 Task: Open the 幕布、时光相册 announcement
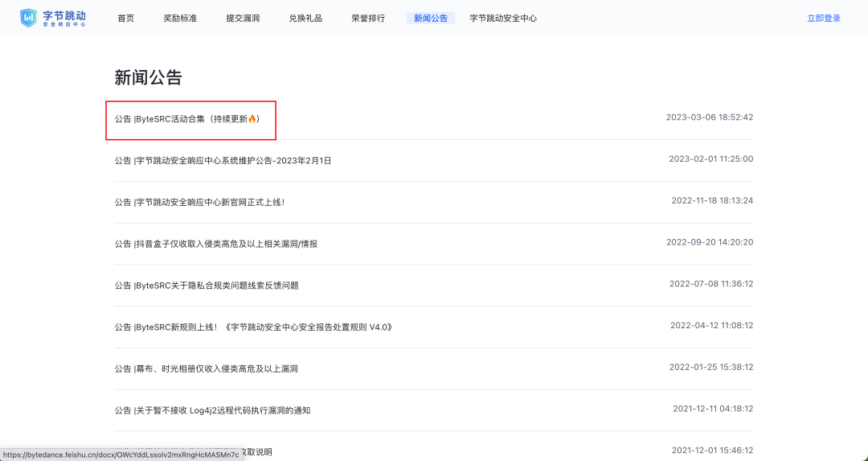click(206, 368)
